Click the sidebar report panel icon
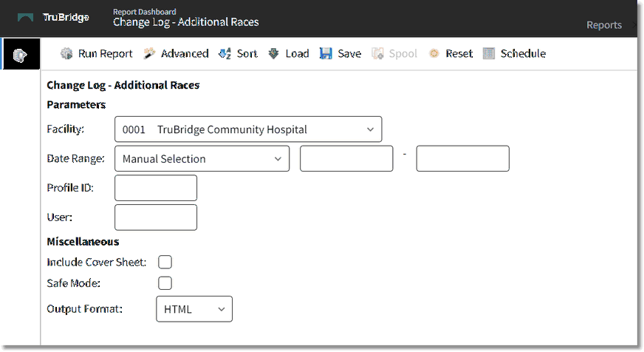This screenshot has width=644, height=352. [x=20, y=55]
